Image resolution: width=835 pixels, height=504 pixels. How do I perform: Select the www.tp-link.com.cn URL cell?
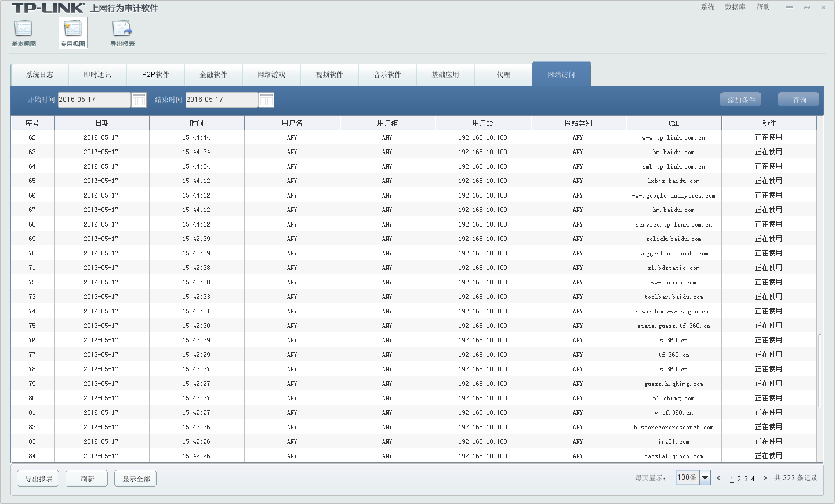[674, 137]
